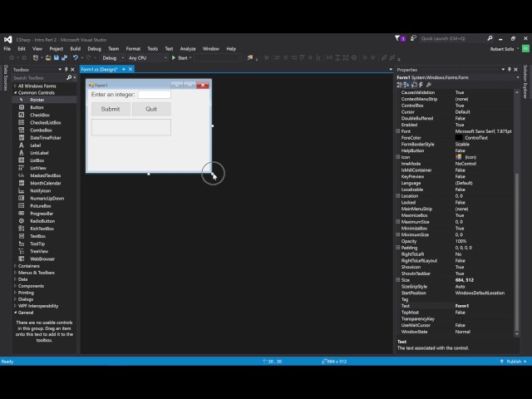Collapse the Common Controls group
Viewport: 532px width, 399px height.
(15, 92)
